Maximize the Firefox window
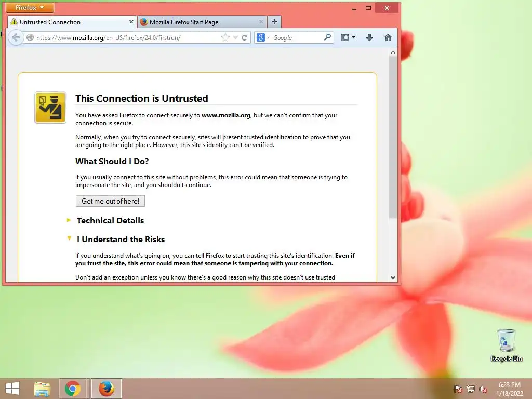This screenshot has height=399, width=532. (368, 8)
